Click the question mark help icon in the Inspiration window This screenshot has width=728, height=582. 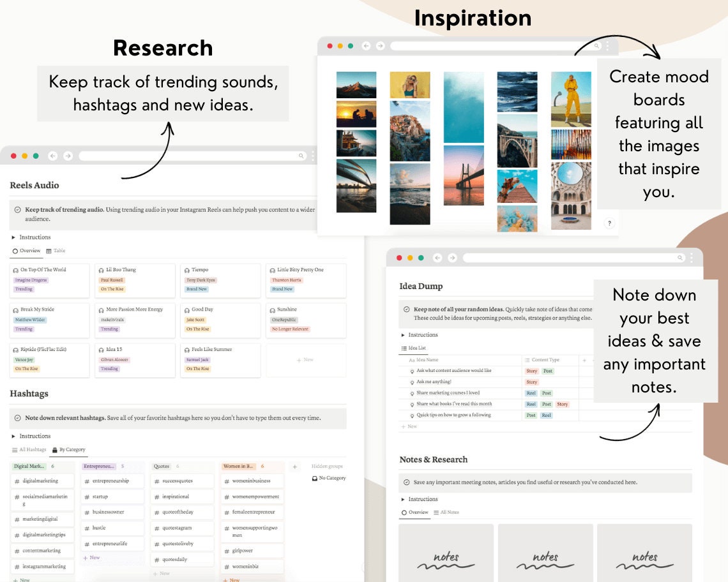pyautogui.click(x=609, y=222)
